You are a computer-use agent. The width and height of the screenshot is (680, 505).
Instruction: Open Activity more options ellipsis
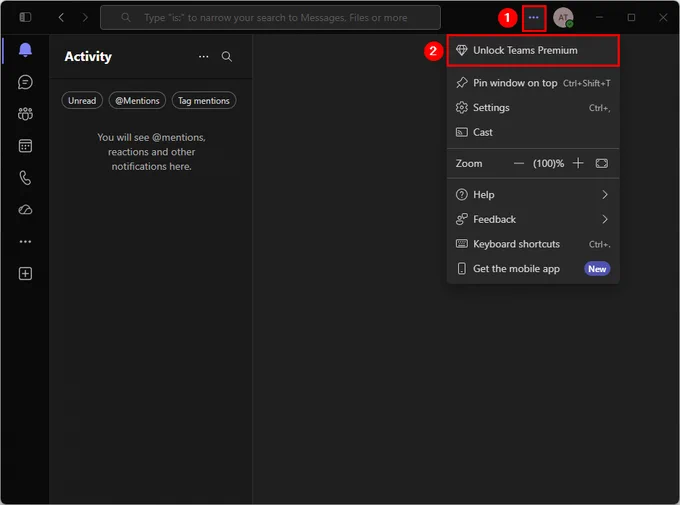[203, 56]
